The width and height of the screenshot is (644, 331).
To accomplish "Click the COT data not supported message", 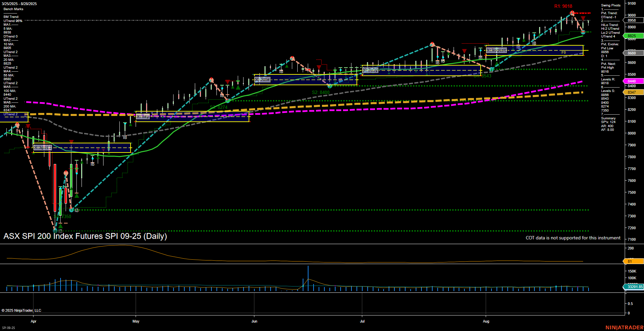I will (x=573, y=238).
